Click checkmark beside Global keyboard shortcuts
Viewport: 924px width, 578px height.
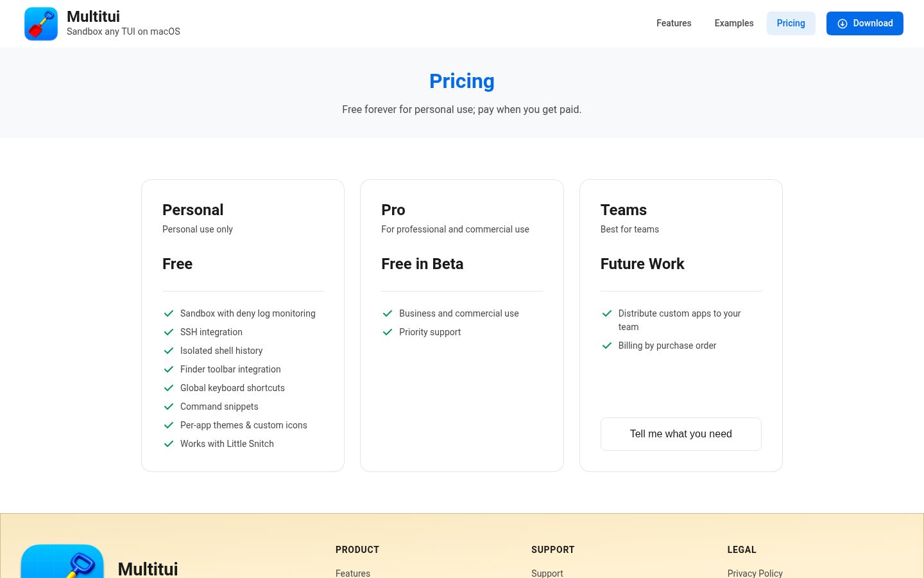(x=169, y=388)
